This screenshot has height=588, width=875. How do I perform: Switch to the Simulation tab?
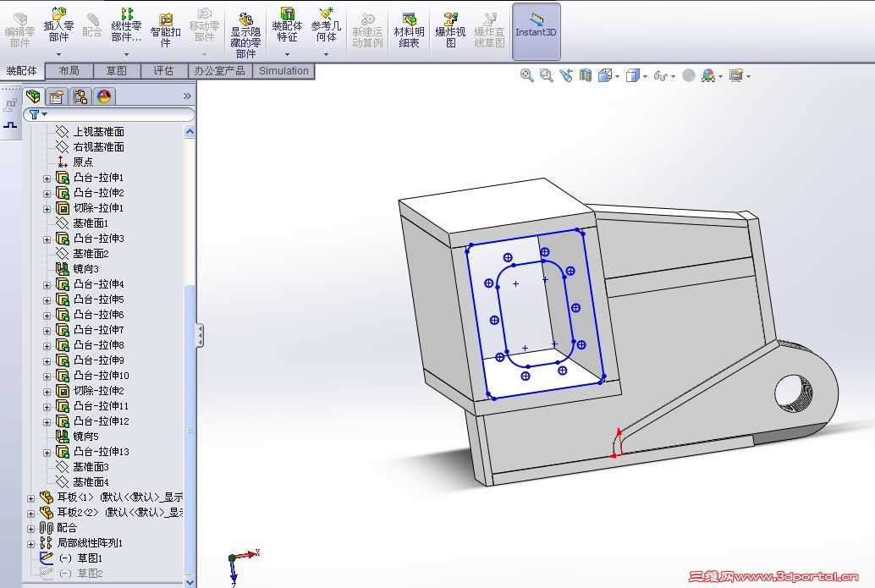(x=283, y=71)
